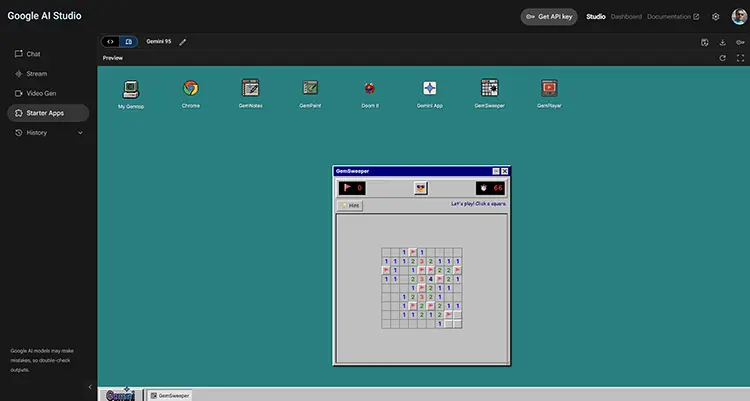
Task: Click the flagged tile in the top board row
Action: pos(413,252)
